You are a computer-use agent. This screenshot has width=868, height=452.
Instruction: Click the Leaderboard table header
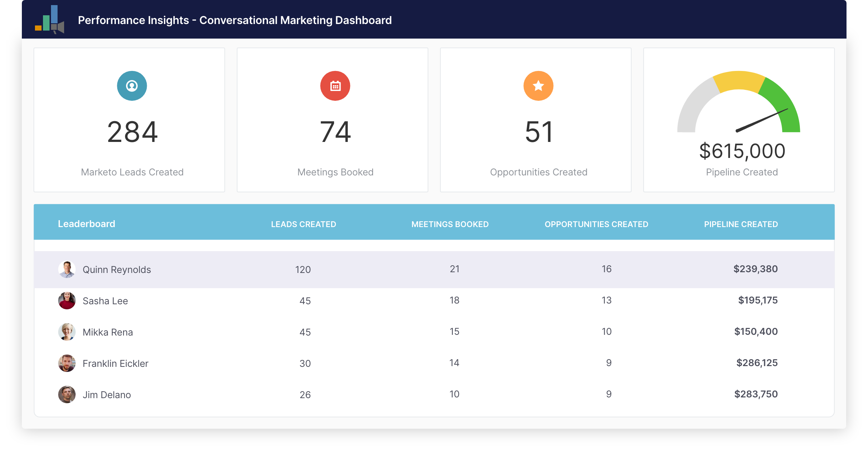(86, 224)
